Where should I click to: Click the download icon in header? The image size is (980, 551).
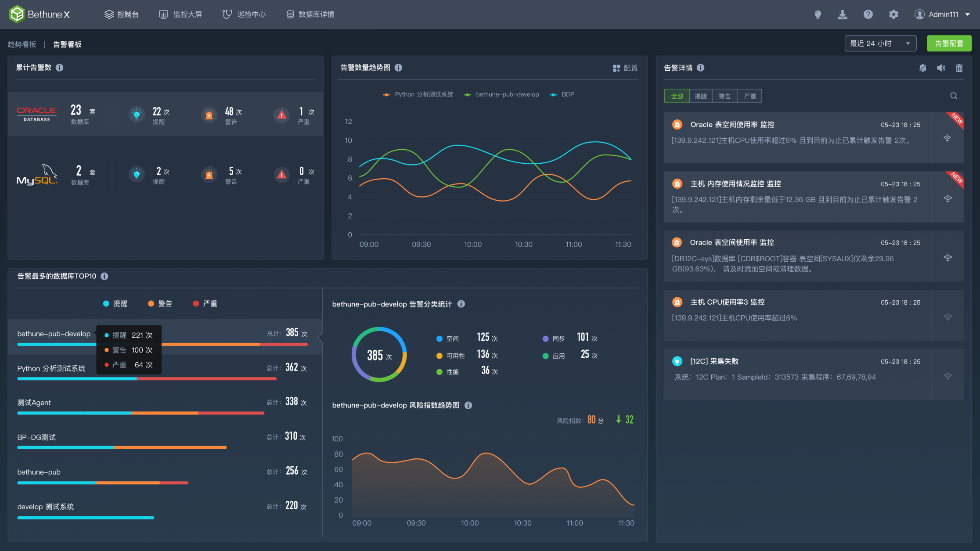pos(843,14)
